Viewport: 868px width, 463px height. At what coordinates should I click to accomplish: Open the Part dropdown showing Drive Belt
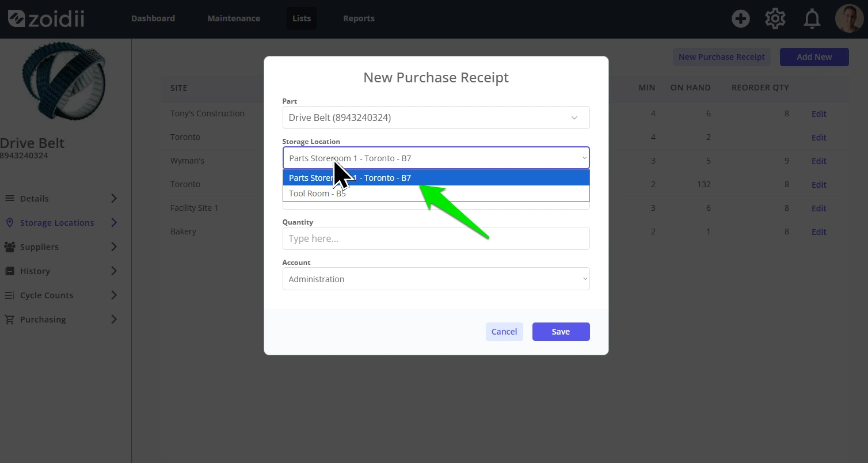point(436,117)
